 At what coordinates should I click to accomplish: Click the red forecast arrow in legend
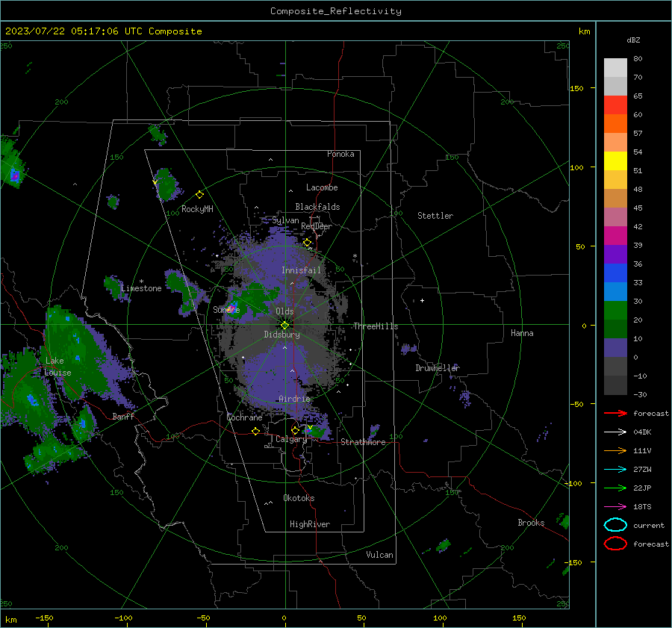coord(615,413)
